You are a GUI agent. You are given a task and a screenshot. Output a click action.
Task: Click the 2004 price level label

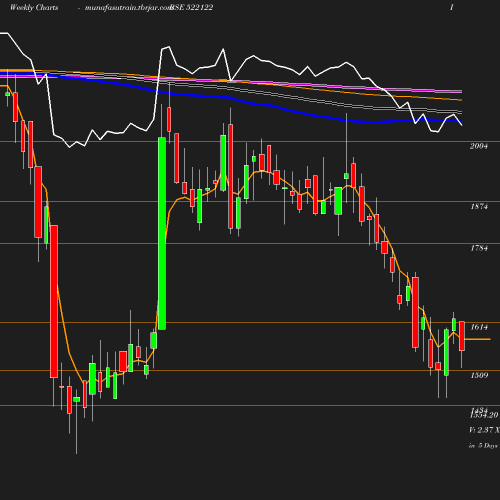[x=479, y=146]
